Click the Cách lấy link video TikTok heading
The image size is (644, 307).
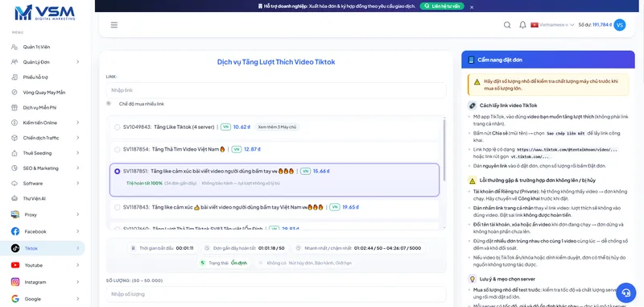point(508,106)
